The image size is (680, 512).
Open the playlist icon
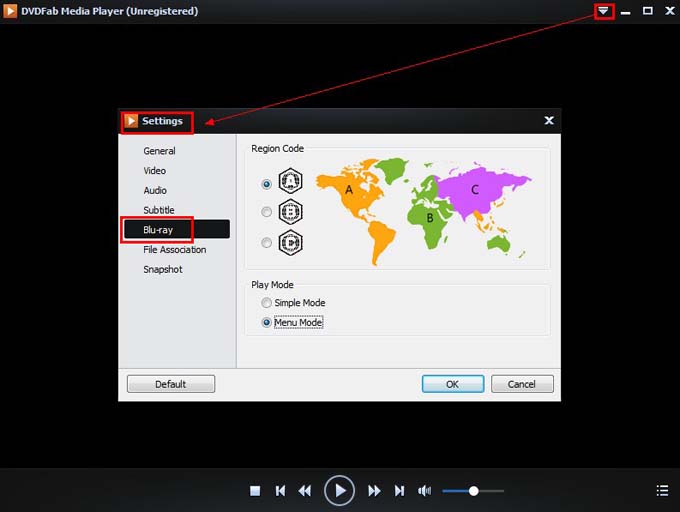662,491
